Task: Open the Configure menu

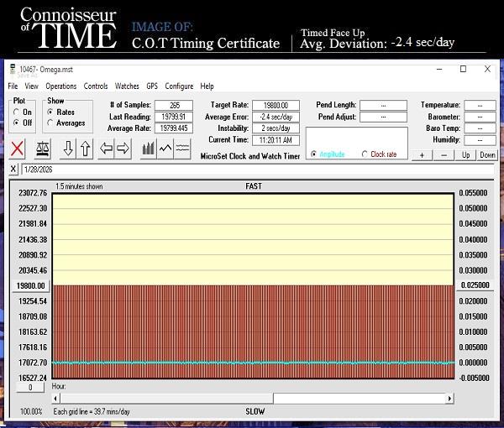Action: [179, 86]
